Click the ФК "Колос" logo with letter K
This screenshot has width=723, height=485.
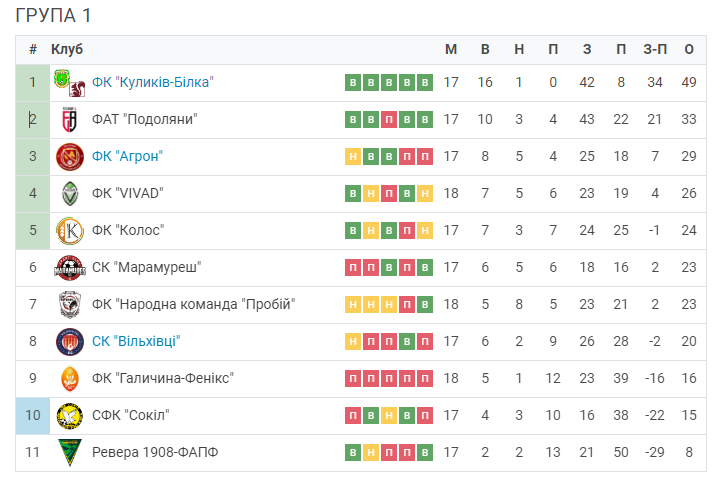coord(70,231)
